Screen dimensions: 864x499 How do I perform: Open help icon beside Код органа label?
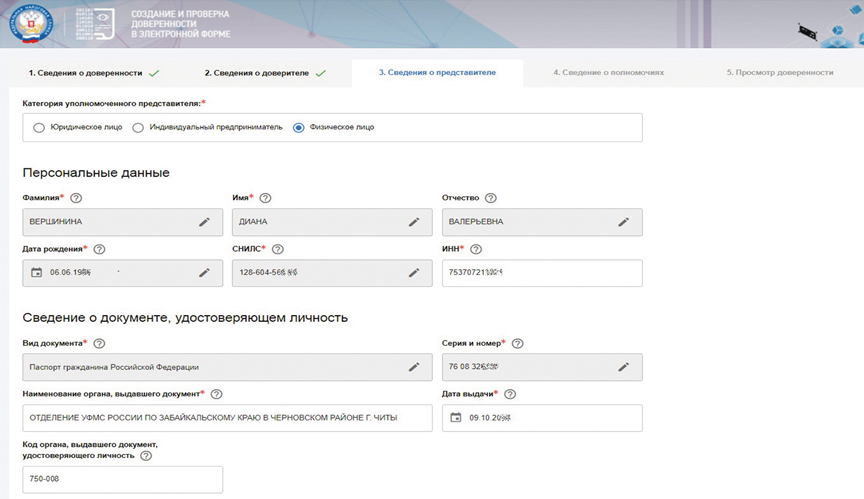point(146,456)
